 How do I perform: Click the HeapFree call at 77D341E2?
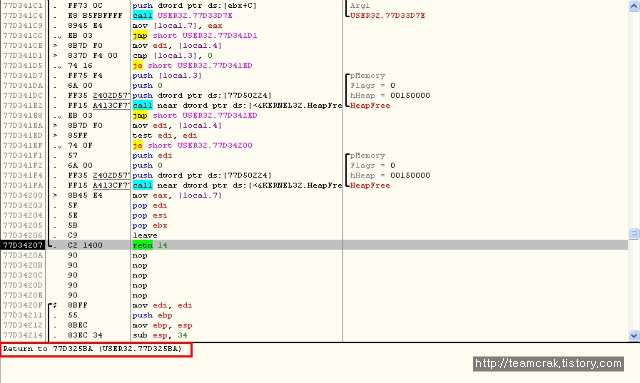point(237,105)
